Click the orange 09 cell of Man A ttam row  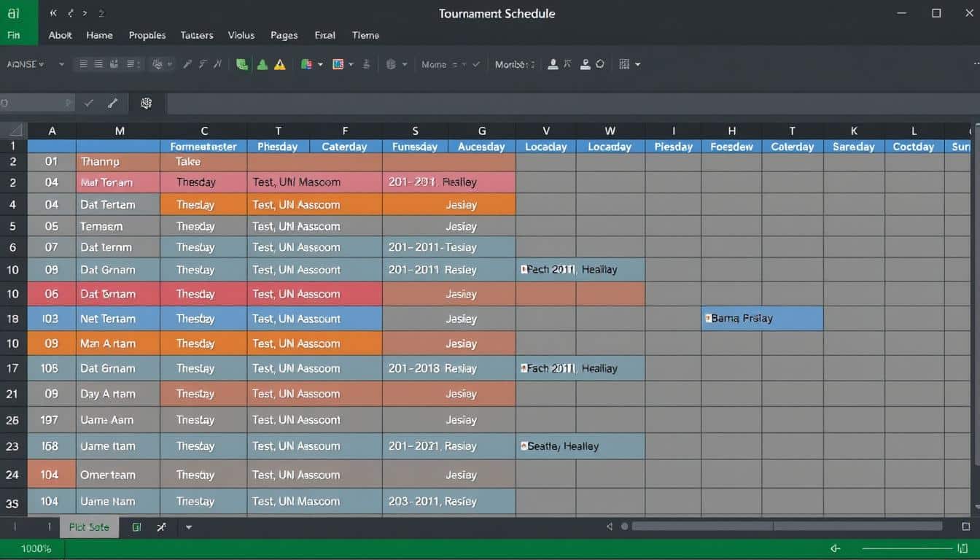click(51, 343)
